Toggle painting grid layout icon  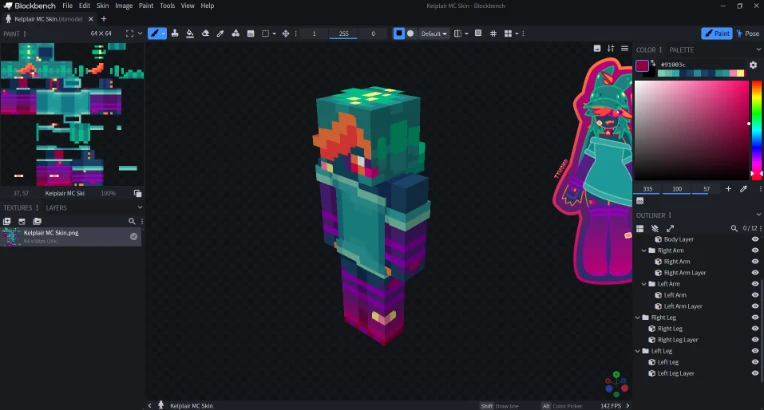tap(508, 34)
